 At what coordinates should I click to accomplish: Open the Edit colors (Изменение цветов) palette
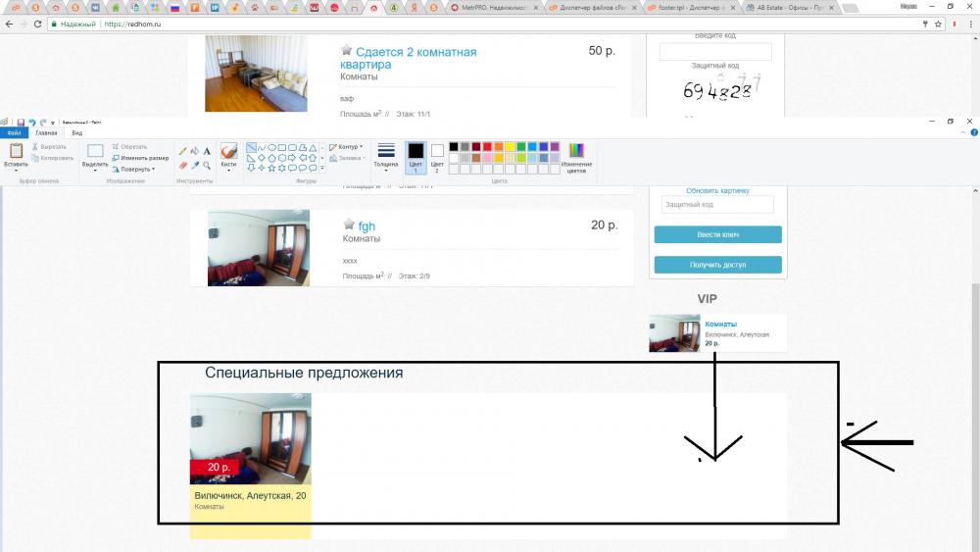click(576, 157)
